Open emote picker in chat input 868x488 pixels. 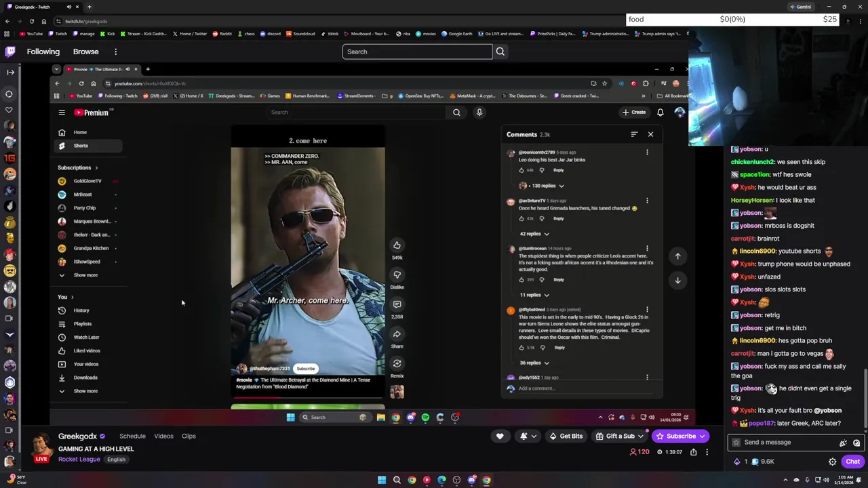[x=857, y=443]
